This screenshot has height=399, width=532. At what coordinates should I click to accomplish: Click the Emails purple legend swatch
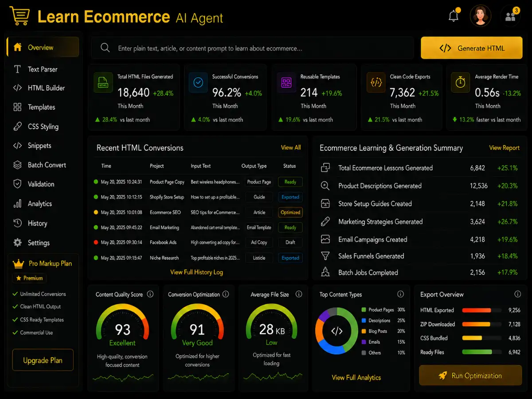364,342
